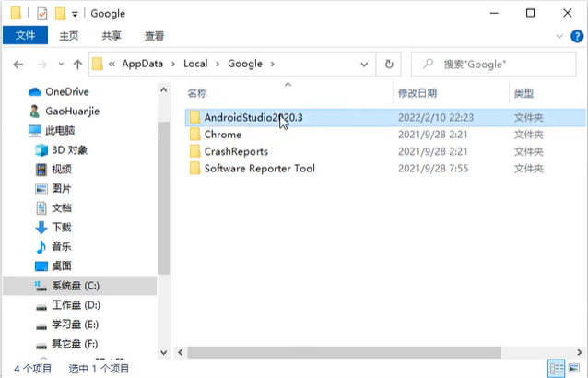
Task: Click the 下载 blue arrow icon
Action: (41, 228)
